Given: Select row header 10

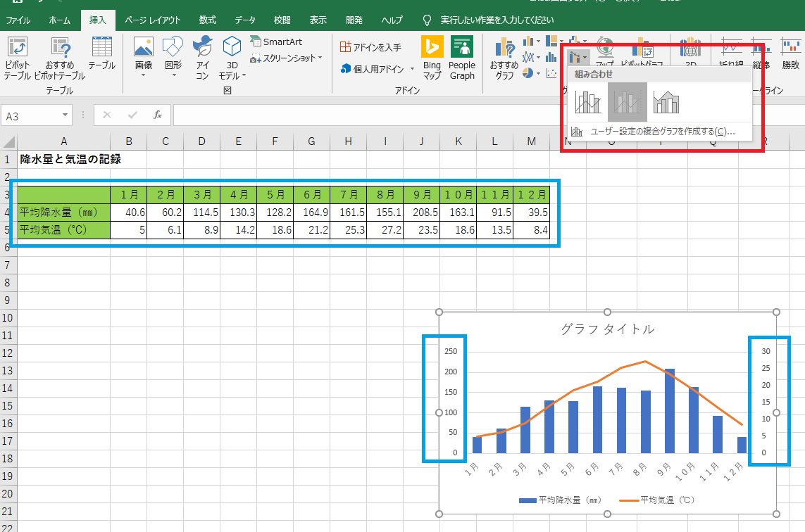Looking at the screenshot, I should click(8, 317).
